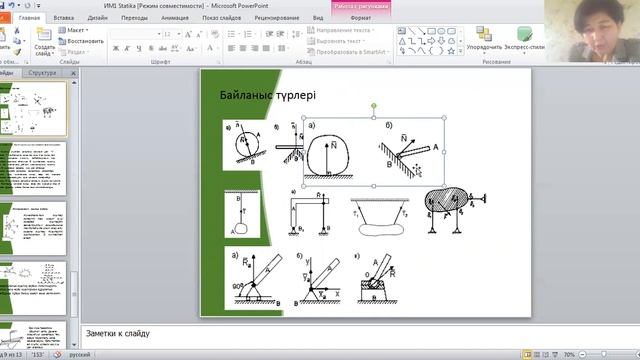640x360 pixels.
Task: Toggle Strikethrough (abc) formatting
Action: pyautogui.click(x=162, y=49)
